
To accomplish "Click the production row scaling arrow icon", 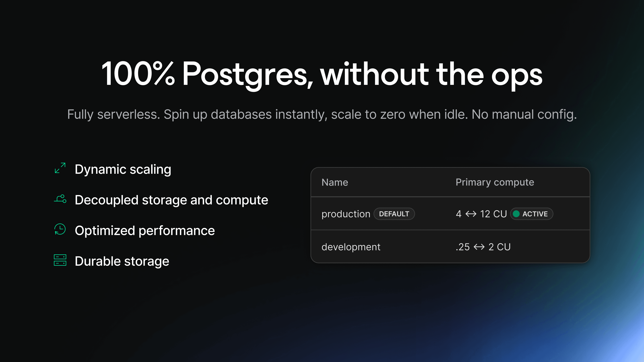I will [471, 214].
